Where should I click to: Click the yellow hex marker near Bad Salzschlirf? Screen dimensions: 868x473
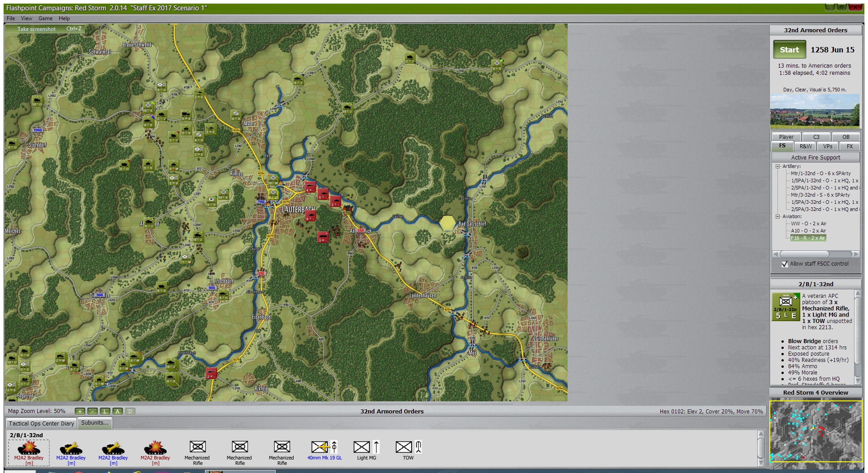pyautogui.click(x=447, y=223)
